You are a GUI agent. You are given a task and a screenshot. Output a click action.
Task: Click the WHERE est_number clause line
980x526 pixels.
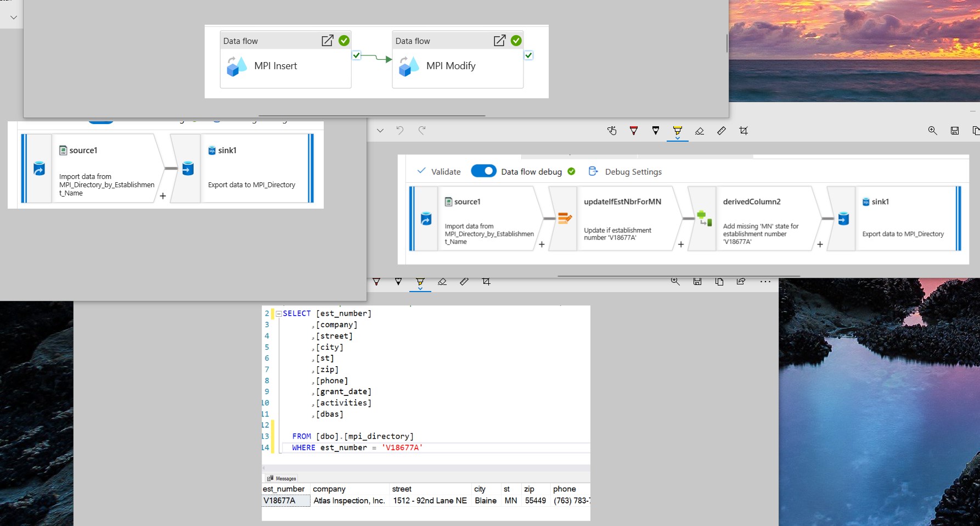[x=357, y=447]
